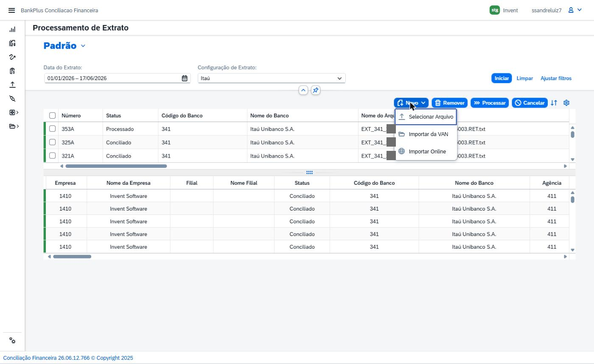The width and height of the screenshot is (594, 364).
Task: Choose Importar da VAN menu item
Action: pyautogui.click(x=426, y=134)
